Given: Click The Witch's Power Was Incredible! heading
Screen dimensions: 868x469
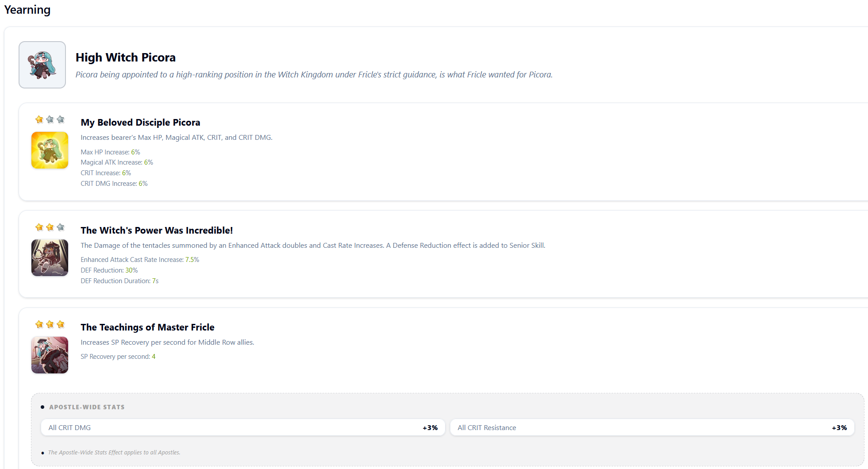Looking at the screenshot, I should (x=157, y=231).
